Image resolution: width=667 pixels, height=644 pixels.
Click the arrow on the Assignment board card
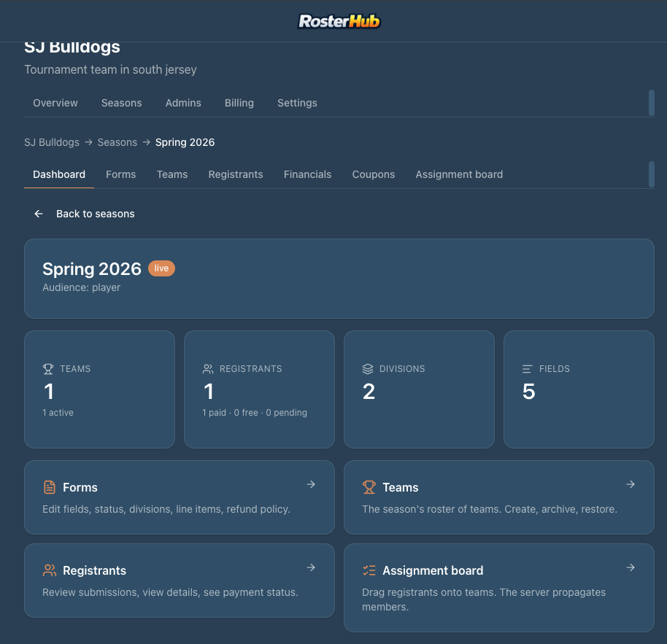[x=631, y=567]
